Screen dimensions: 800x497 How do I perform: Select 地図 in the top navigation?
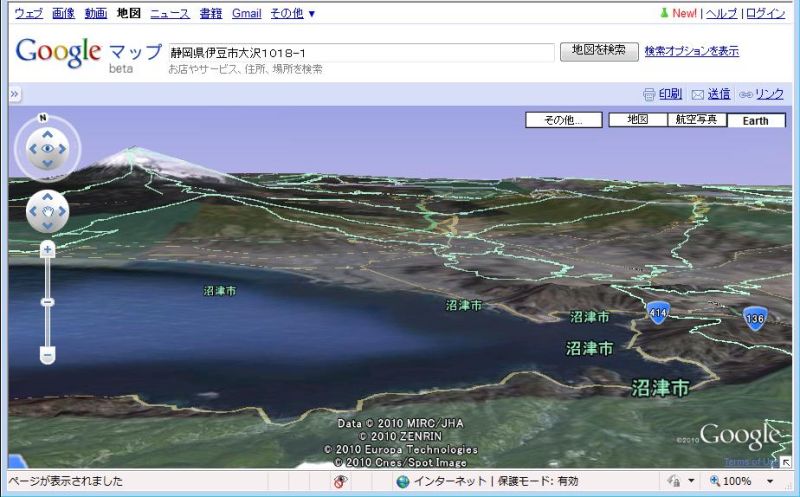point(129,14)
